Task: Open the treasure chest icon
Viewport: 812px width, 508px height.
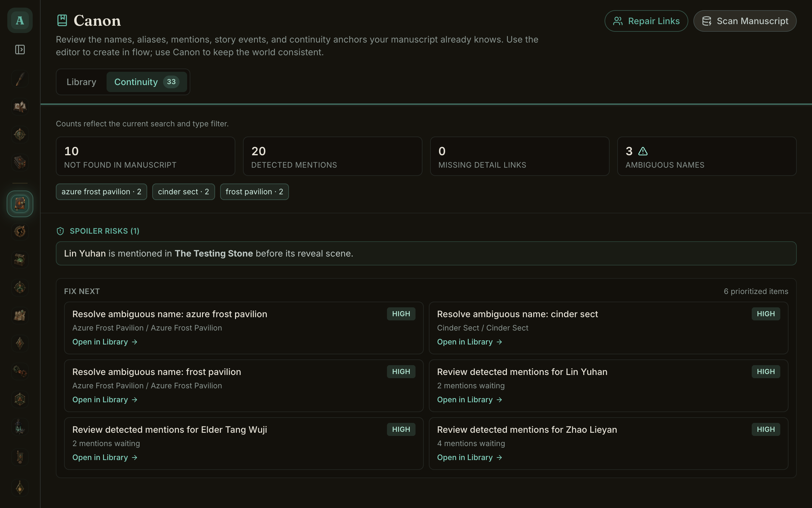Action: (x=20, y=260)
